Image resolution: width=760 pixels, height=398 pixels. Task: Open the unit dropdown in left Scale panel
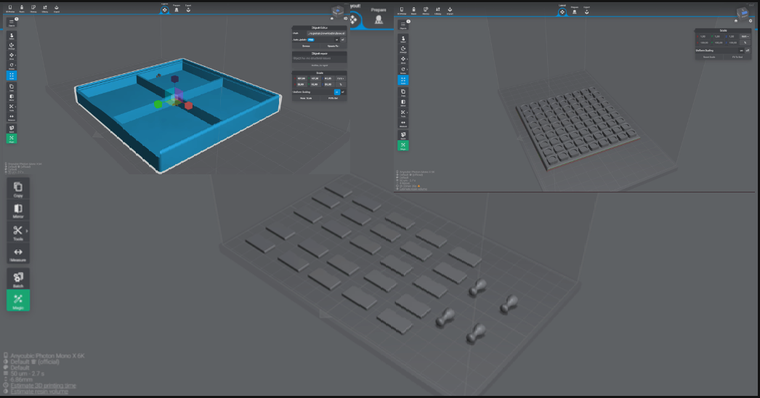click(x=341, y=79)
